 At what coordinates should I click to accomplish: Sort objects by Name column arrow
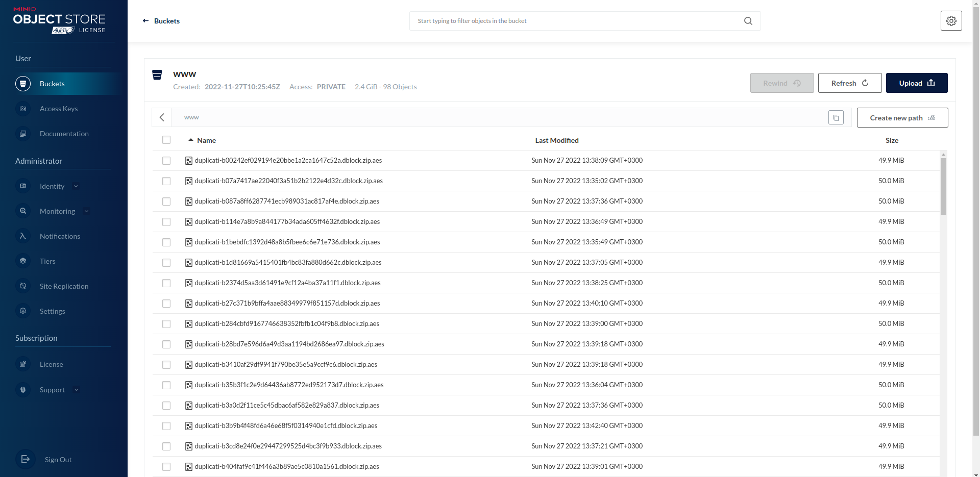pyautogui.click(x=191, y=140)
